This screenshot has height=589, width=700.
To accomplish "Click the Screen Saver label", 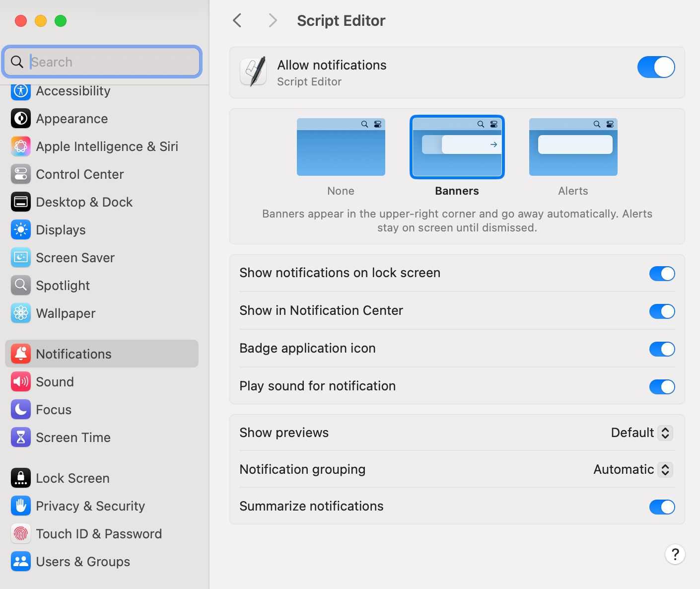I will click(75, 258).
